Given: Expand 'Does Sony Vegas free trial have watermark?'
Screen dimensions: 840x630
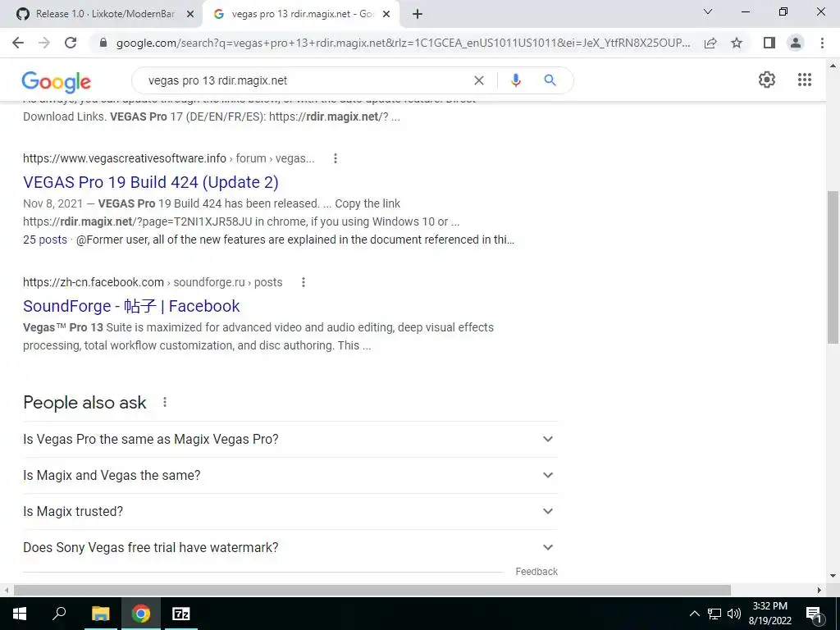Looking at the screenshot, I should click(x=290, y=547).
